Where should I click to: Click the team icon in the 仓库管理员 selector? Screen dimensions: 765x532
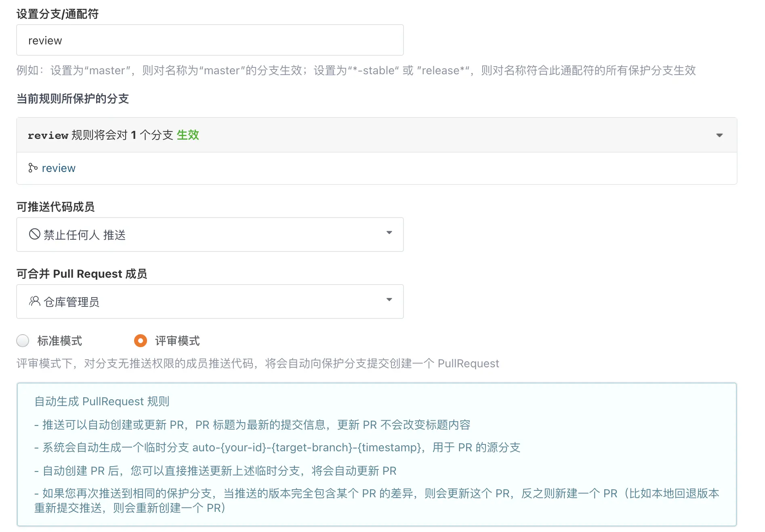(35, 301)
